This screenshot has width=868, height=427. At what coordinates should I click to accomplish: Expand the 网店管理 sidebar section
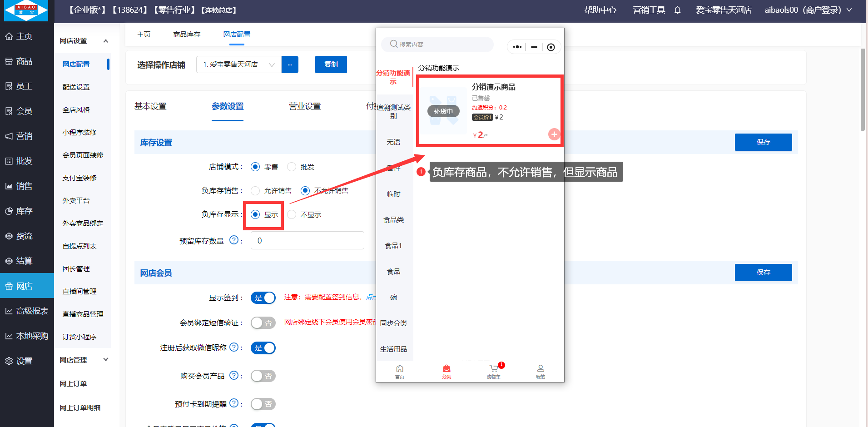coord(105,360)
